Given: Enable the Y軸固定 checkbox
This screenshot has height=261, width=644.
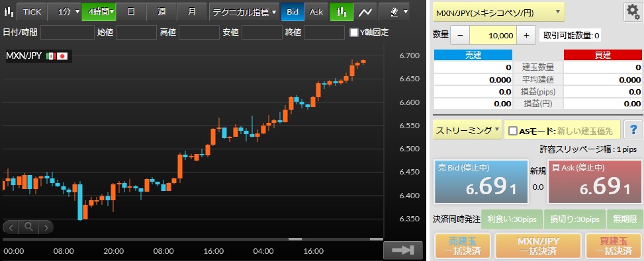Looking at the screenshot, I should coord(353,32).
